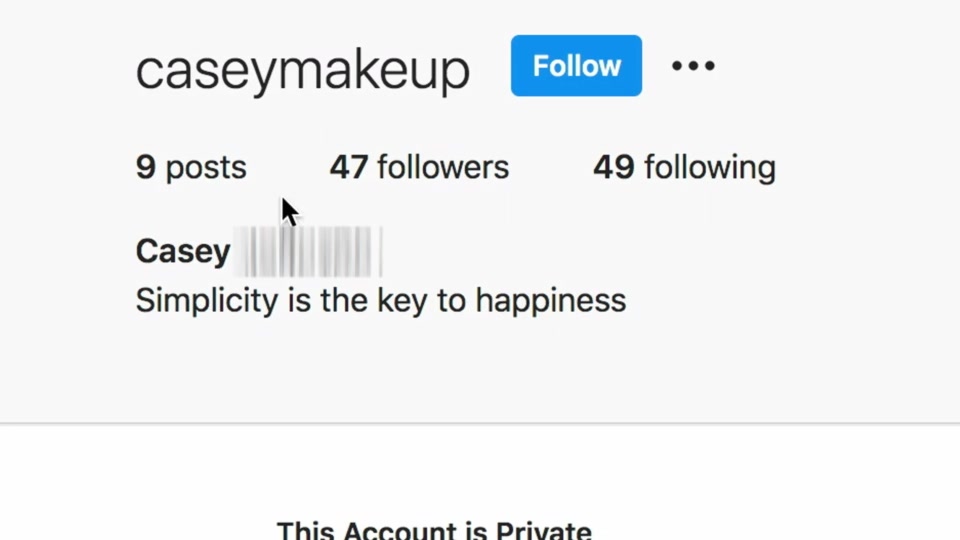Image resolution: width=960 pixels, height=540 pixels.
Task: Select the caseymakeup username heading
Action: [x=302, y=69]
